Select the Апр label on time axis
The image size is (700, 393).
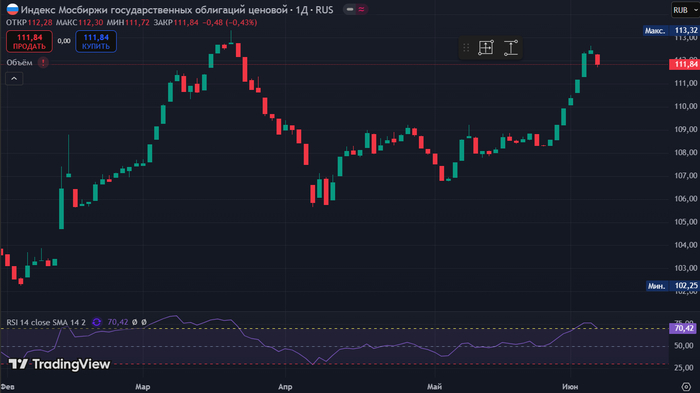coord(285,387)
